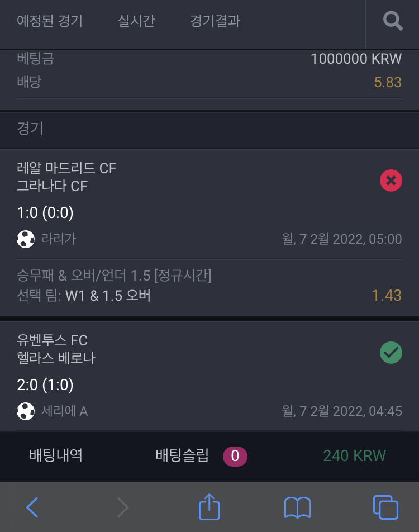Open the 경기결과 tab
Viewport: 419px width, 532px height.
215,21
